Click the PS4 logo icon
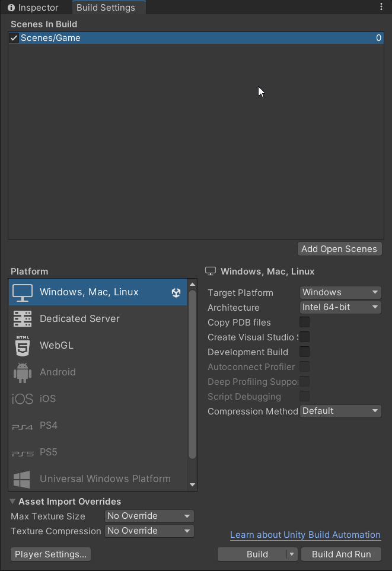Screen dimensions: 392x571 pyautogui.click(x=23, y=427)
